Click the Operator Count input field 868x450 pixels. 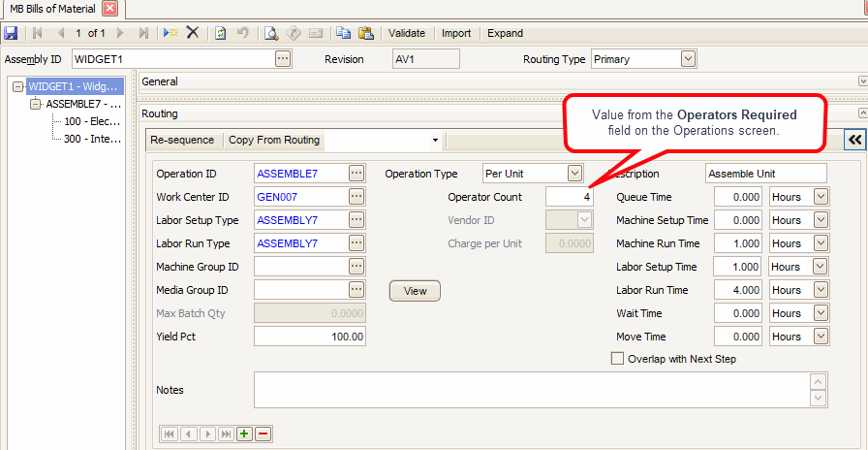click(x=570, y=197)
